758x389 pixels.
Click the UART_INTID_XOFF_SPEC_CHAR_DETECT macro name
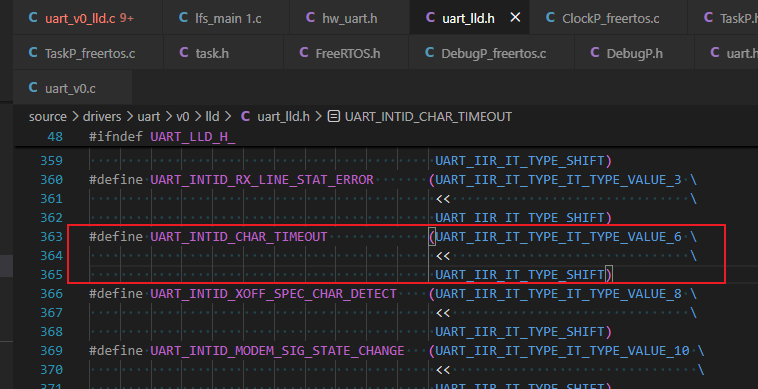pos(273,293)
